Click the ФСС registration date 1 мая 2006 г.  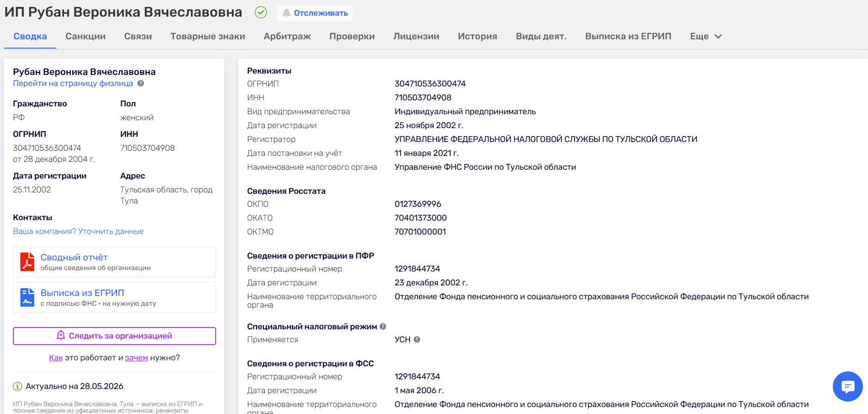pyautogui.click(x=419, y=390)
